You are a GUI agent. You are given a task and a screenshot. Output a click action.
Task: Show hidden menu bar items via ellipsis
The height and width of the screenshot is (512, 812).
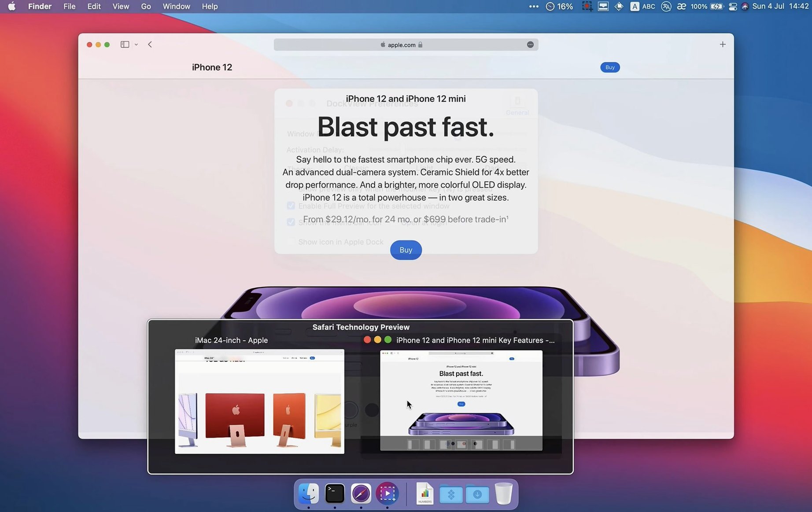click(534, 6)
